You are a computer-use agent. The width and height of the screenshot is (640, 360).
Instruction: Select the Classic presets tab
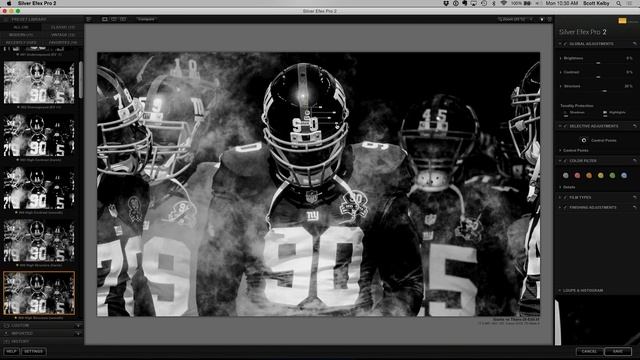click(x=62, y=27)
